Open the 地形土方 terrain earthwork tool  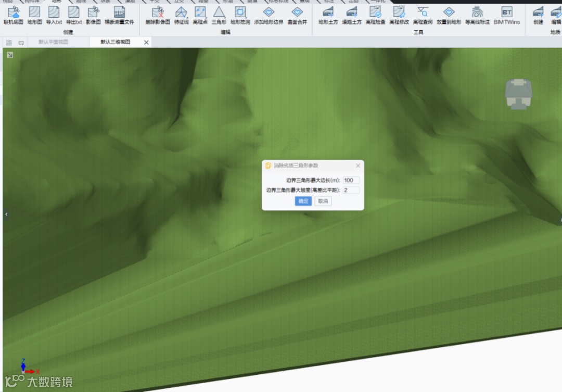(328, 16)
